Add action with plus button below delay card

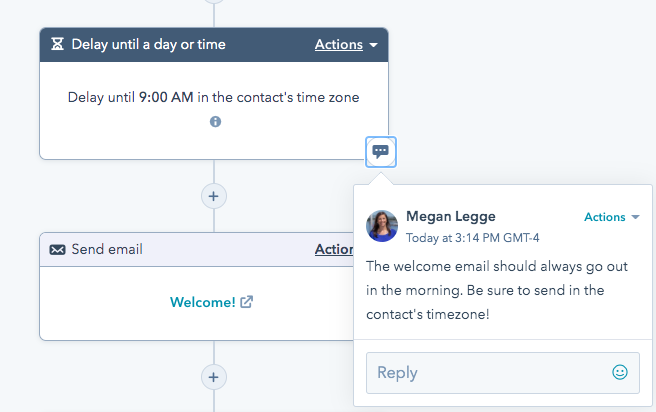click(x=214, y=196)
